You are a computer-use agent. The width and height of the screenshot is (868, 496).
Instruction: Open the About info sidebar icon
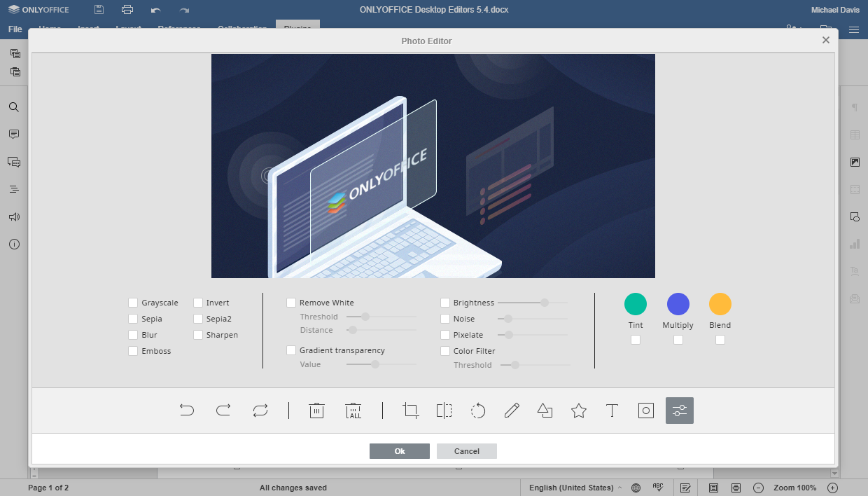(x=14, y=244)
